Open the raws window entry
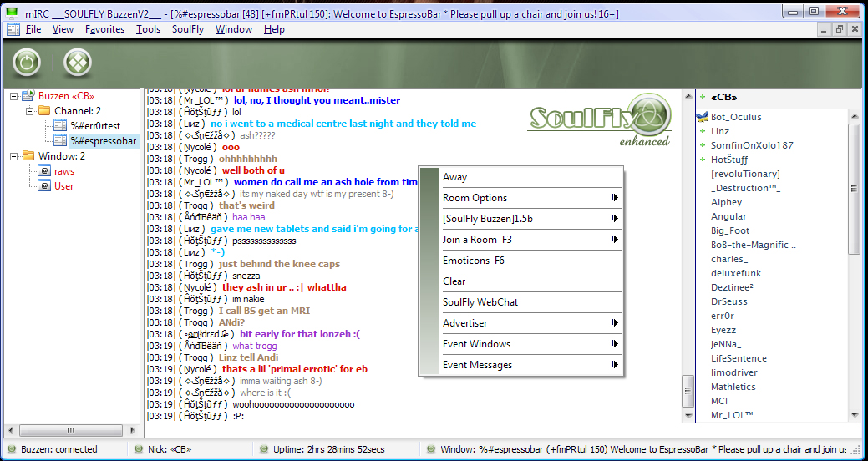The width and height of the screenshot is (868, 461). (x=64, y=171)
